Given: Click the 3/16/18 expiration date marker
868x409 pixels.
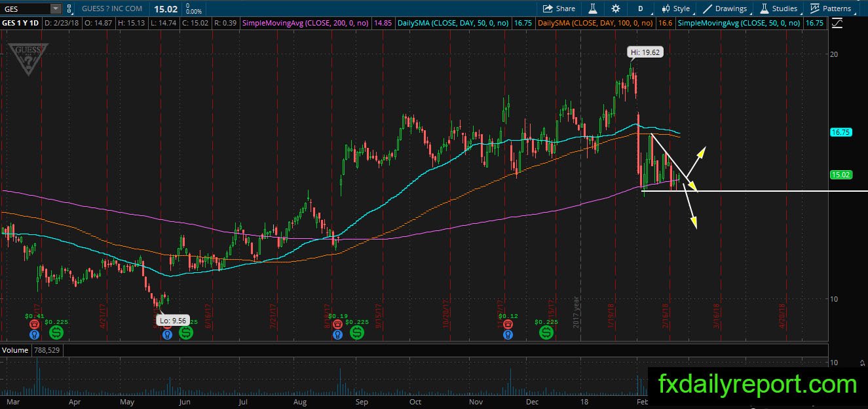Looking at the screenshot, I should pyautogui.click(x=717, y=315).
